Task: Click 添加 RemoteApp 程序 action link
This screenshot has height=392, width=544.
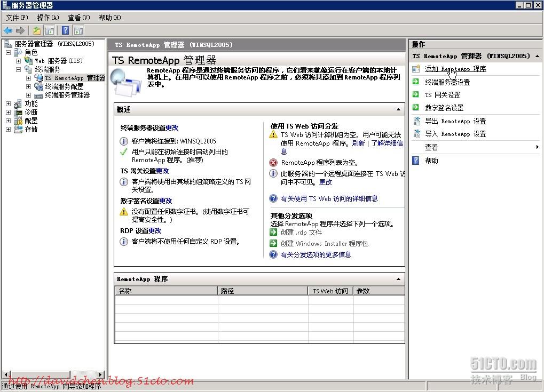Action: pos(455,69)
